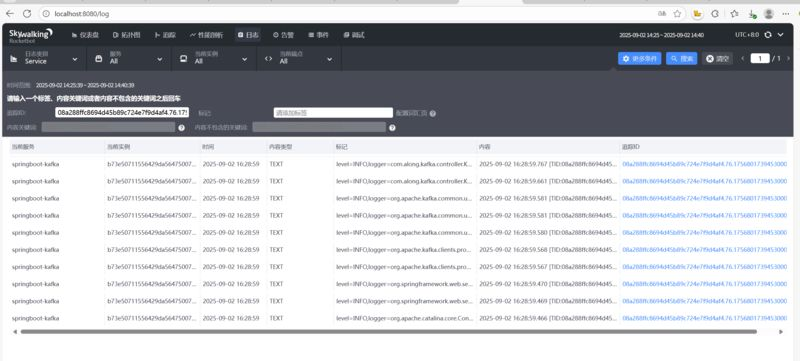This screenshot has width=800, height=361.
Task: Open the 拓扑图 topology tab
Action: tap(127, 35)
